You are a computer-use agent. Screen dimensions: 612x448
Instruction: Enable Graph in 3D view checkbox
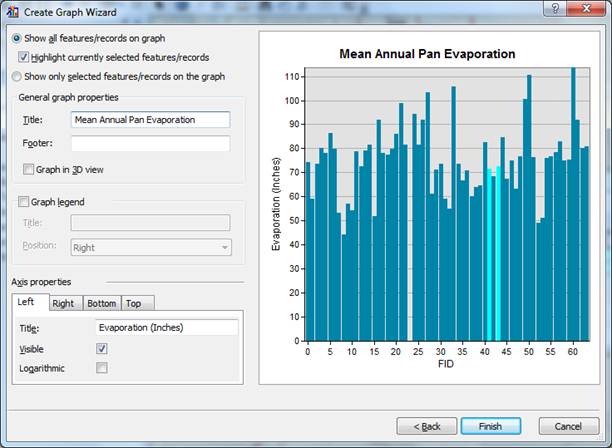(28, 169)
